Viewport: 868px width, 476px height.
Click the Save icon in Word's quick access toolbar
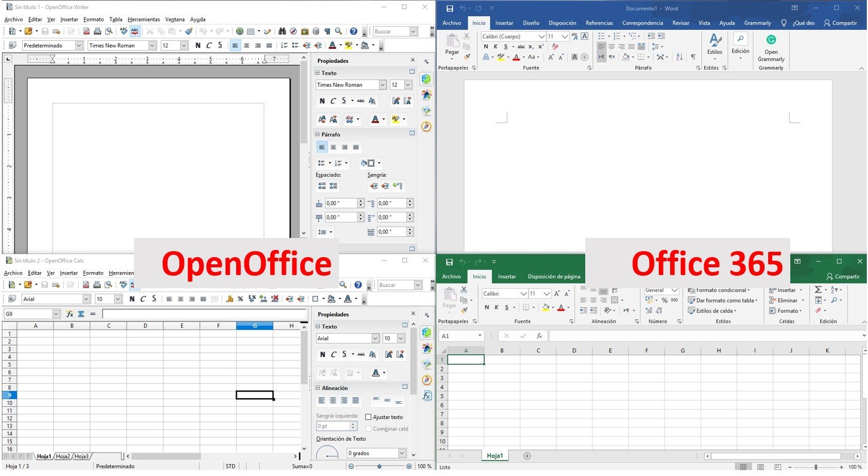450,8
